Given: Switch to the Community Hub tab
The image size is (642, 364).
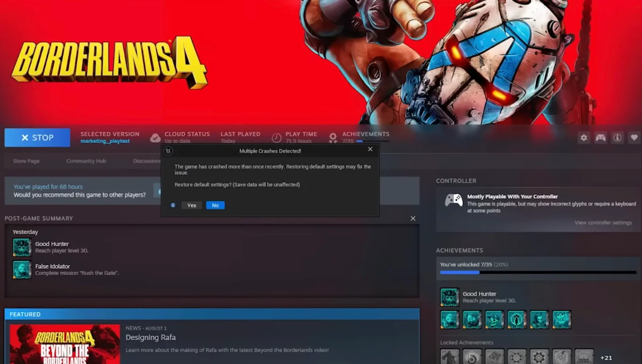Looking at the screenshot, I should 86,161.
